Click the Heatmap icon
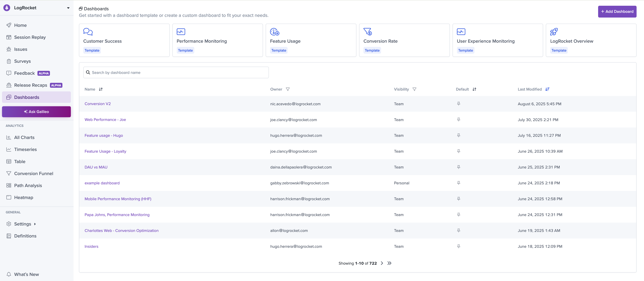This screenshot has width=644, height=281. [9, 198]
